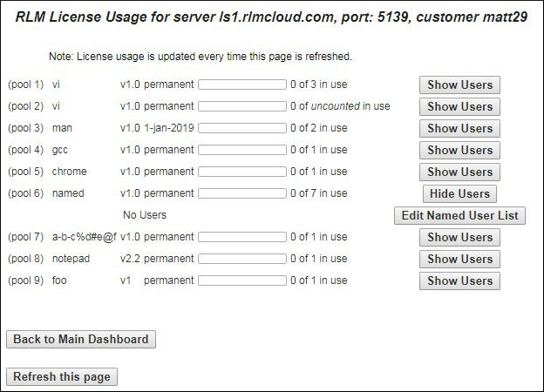Screen dimensions: 544x392
Task: Show users for the man license
Action: pos(459,128)
